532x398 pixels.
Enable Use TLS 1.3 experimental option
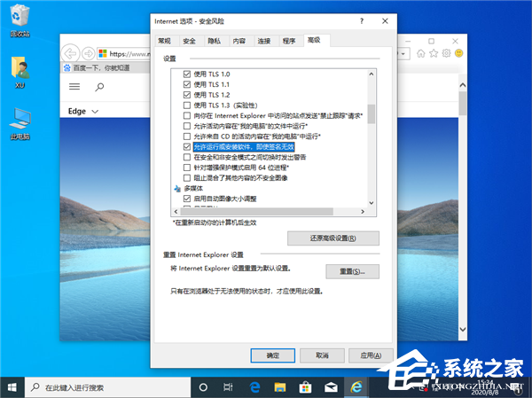tap(187, 105)
